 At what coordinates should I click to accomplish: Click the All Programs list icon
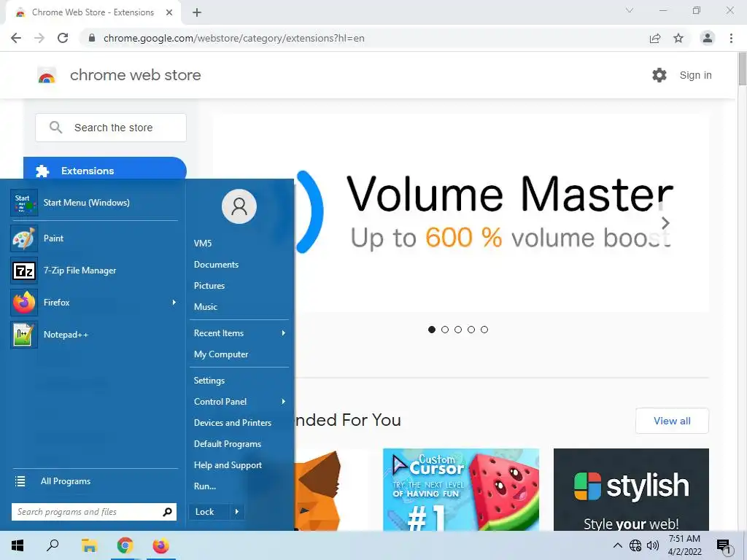coord(20,481)
